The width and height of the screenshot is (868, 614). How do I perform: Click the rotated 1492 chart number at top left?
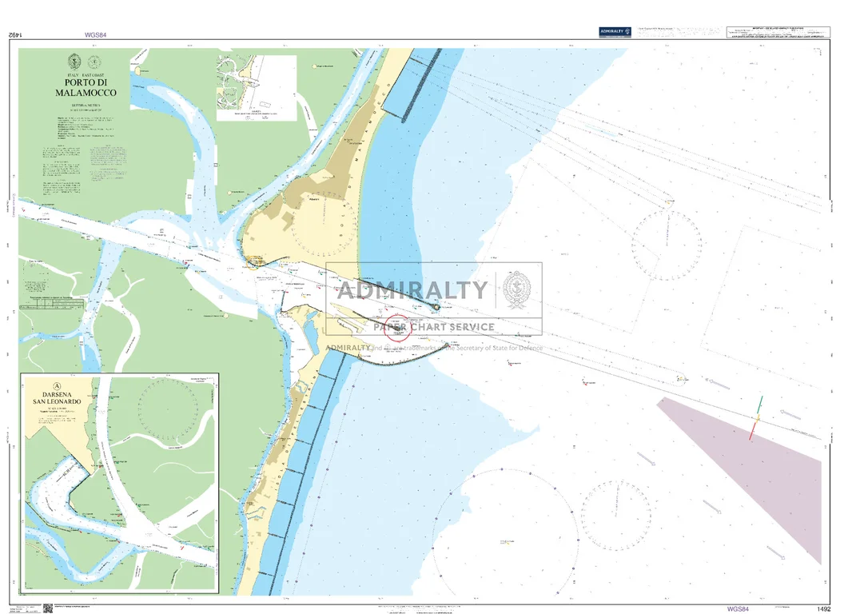point(15,35)
